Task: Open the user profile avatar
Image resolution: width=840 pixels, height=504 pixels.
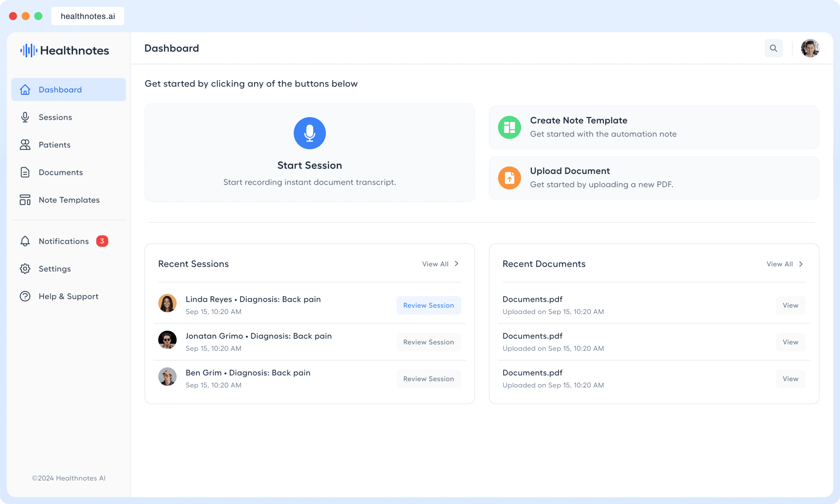Action: [810, 48]
